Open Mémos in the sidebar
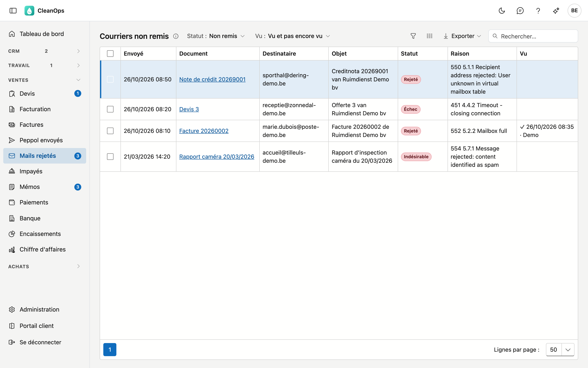 click(x=45, y=187)
